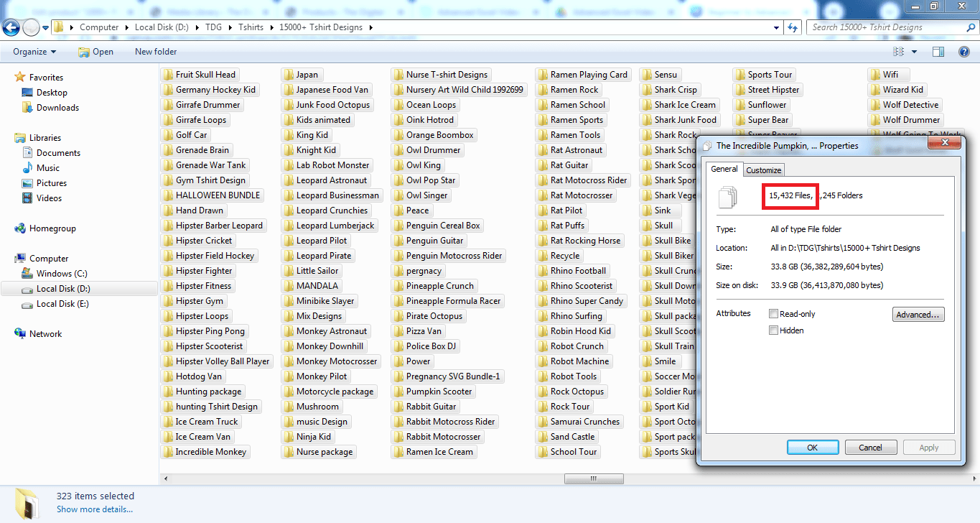Click the Advanced... button
Viewport: 980px width, 523px height.
tap(918, 315)
